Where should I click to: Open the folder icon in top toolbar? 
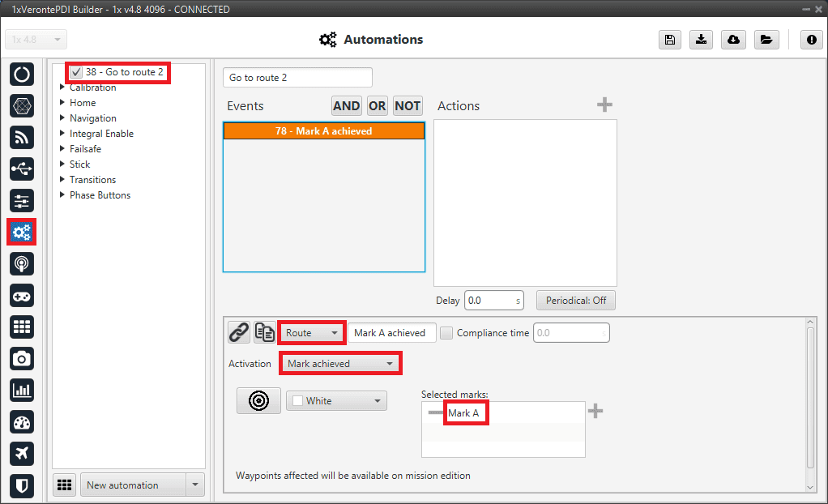[766, 40]
